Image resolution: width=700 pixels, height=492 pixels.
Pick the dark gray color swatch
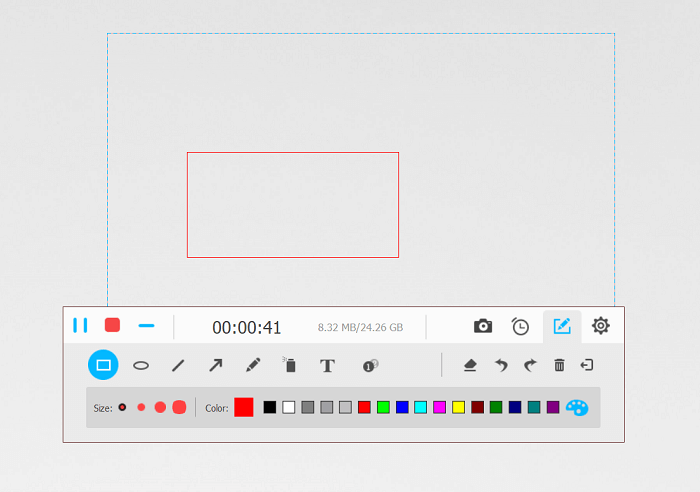[x=308, y=407]
